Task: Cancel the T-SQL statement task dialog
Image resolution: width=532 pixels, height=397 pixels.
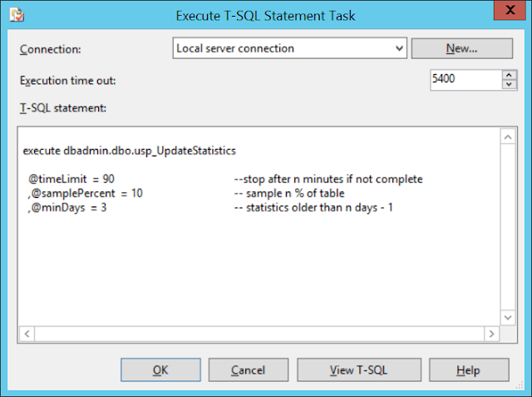Action: coord(249,370)
